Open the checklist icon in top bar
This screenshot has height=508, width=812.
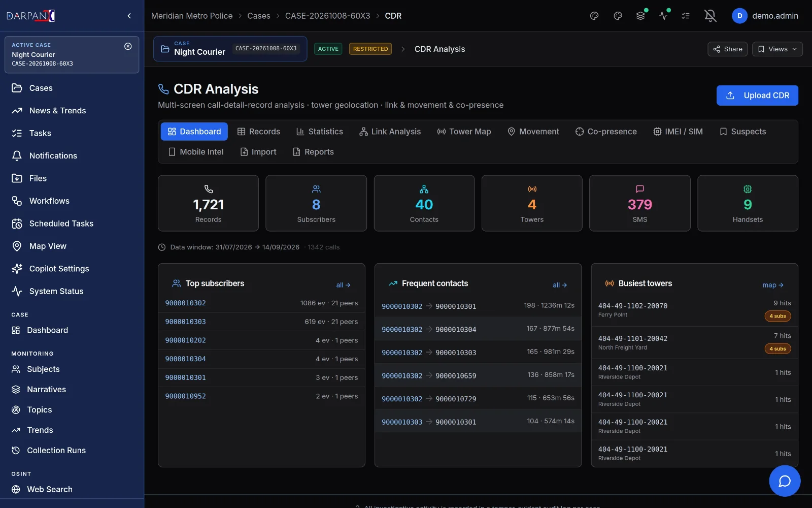pyautogui.click(x=686, y=16)
